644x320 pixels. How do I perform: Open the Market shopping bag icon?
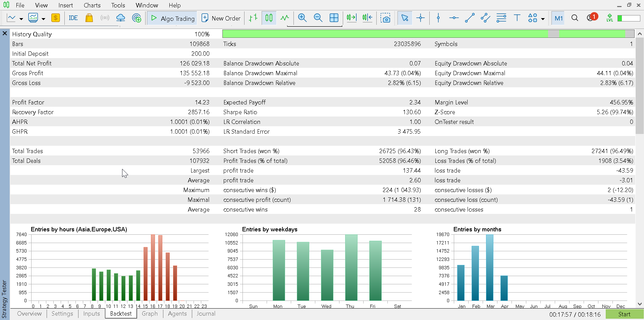(x=89, y=18)
